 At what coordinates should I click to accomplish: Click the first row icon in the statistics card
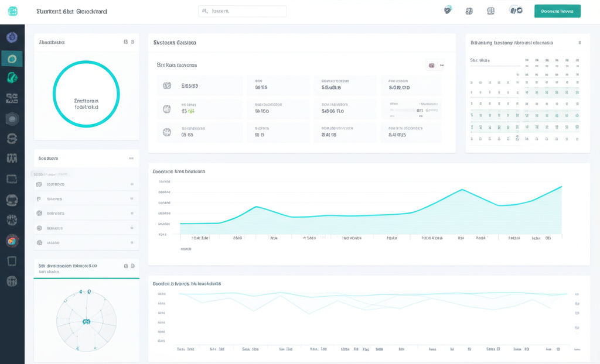click(x=167, y=86)
